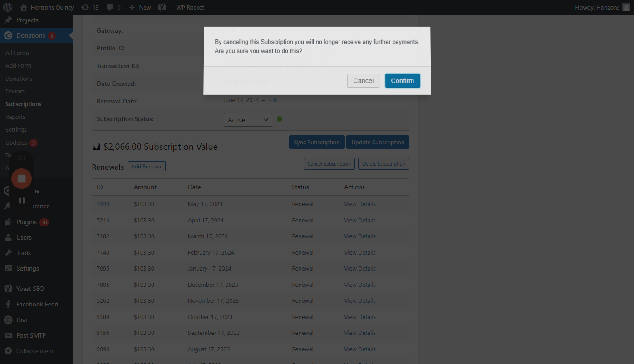Click the Delete Subscription button
Image resolution: width=634 pixels, height=364 pixels.
(x=383, y=164)
